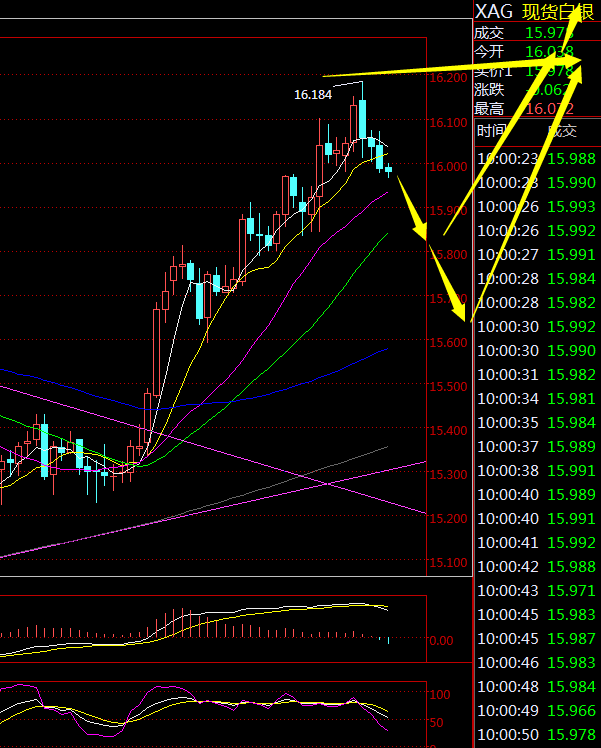Select the 10:00:42 tick at 15.988
The image size is (601, 748).
[537, 567]
